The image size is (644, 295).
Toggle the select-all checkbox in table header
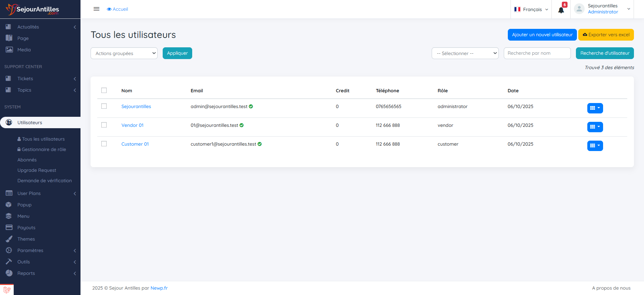click(104, 90)
